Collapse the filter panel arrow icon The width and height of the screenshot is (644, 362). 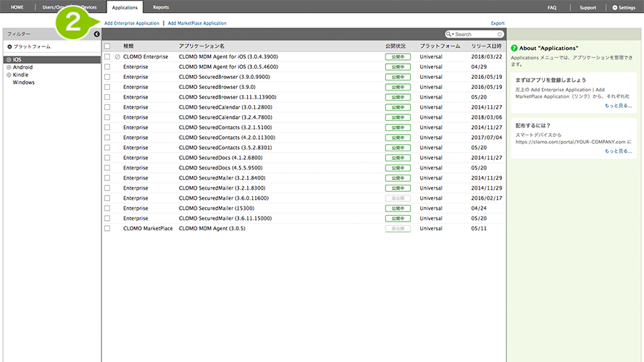[x=96, y=34]
